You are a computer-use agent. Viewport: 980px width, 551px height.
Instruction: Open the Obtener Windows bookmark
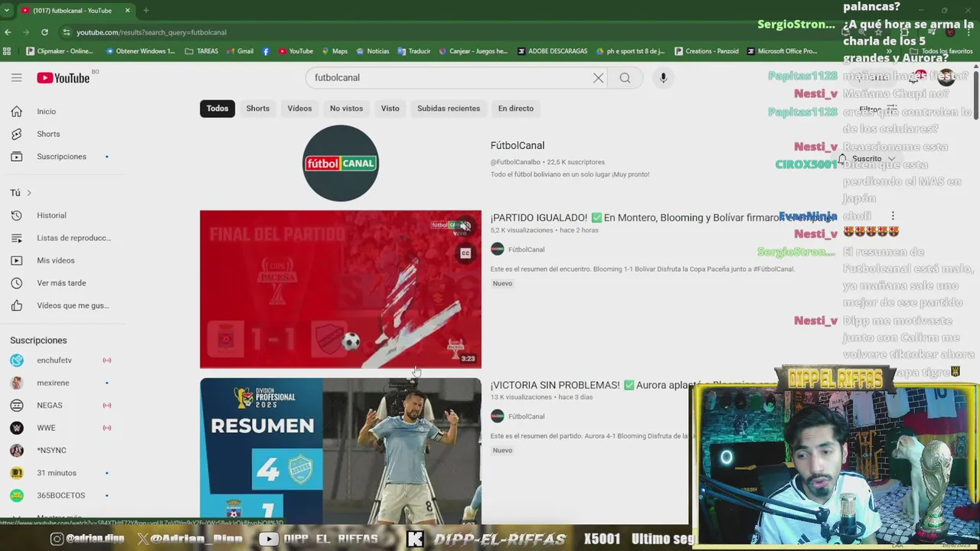point(141,51)
